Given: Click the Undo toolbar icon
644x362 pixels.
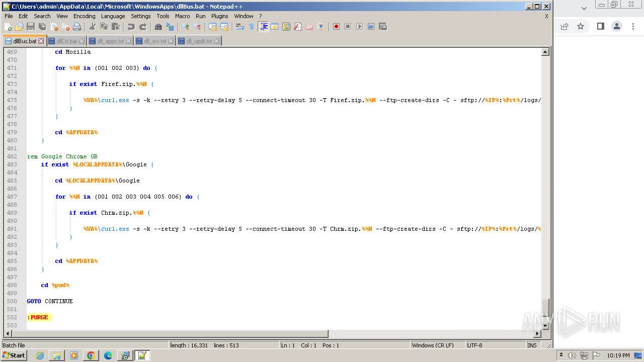Looking at the screenshot, I should [131, 27].
